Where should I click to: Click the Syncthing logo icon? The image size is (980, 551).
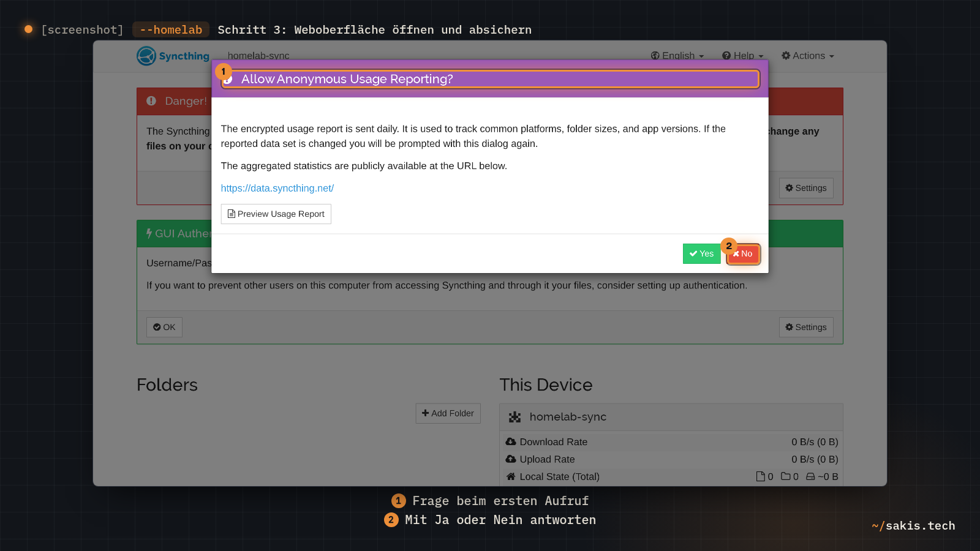(146, 56)
